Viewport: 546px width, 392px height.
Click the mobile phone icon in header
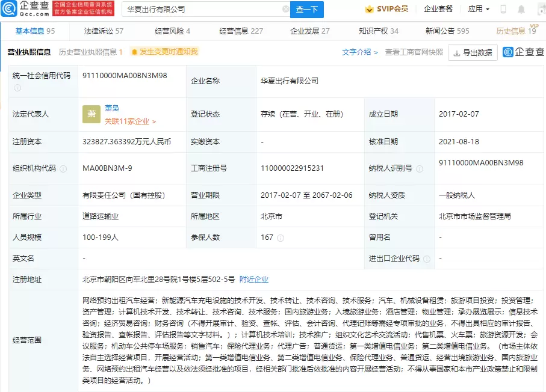503,9
